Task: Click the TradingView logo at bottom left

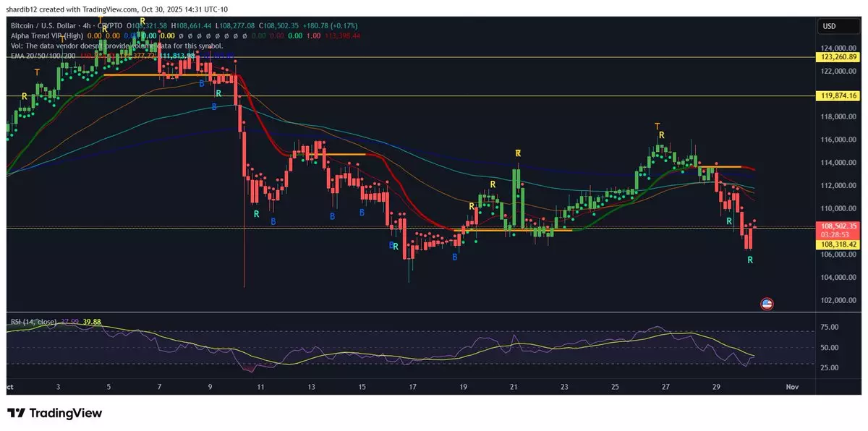Action: (x=55, y=413)
